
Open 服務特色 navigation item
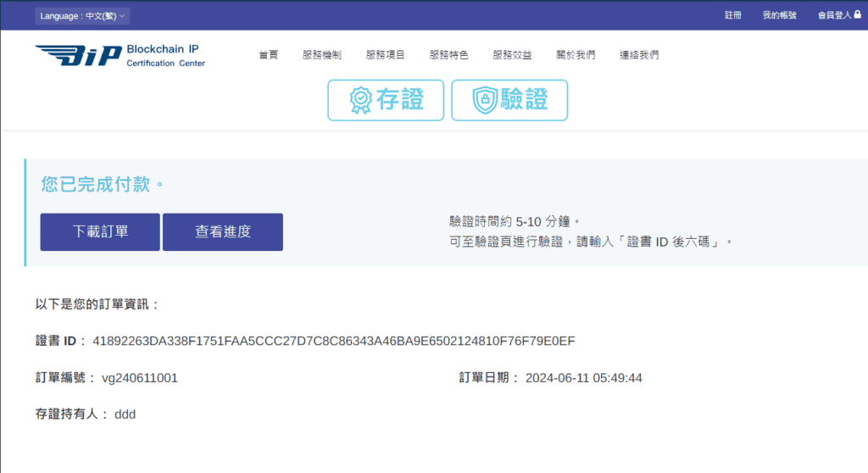click(x=448, y=55)
